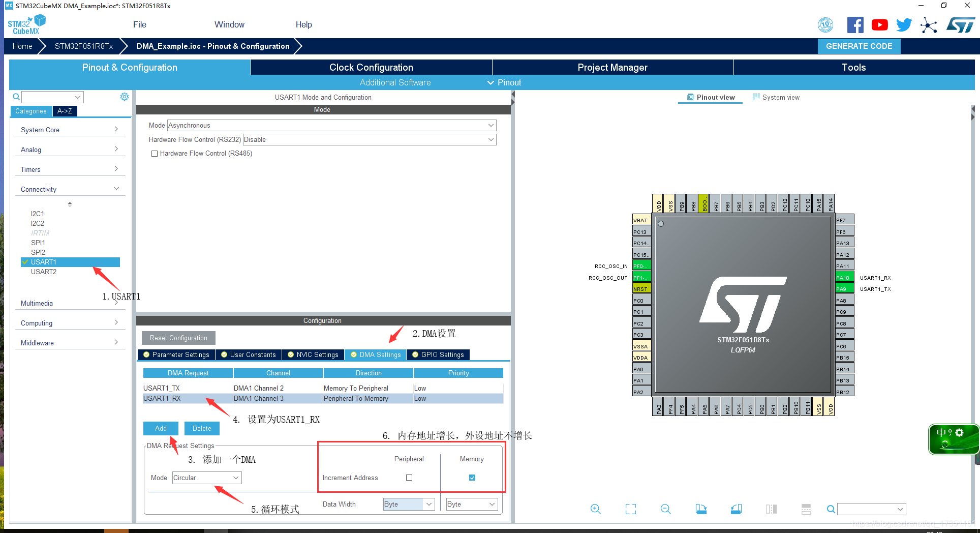Open the Parameter Settings tab

click(176, 354)
